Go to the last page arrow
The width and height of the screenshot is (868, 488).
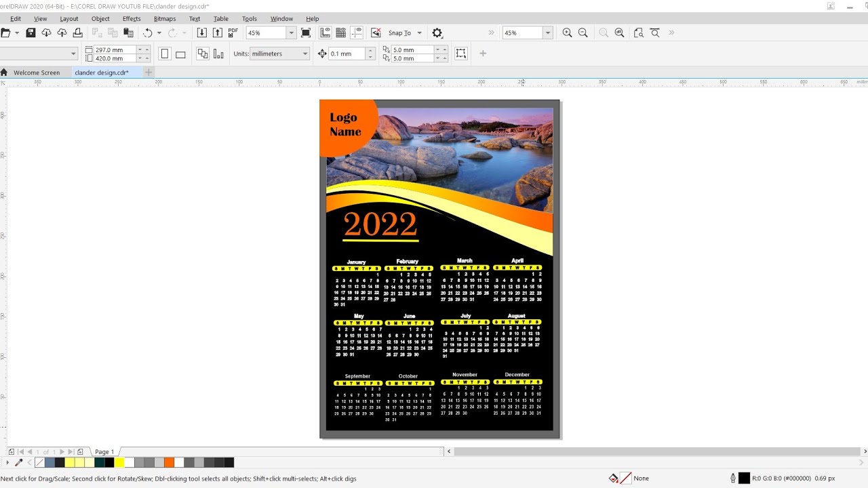pos(71,451)
